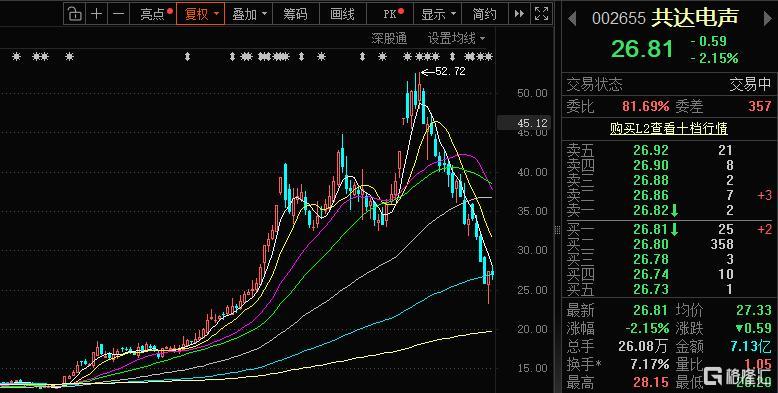Expand the 叠加 overlay dropdown
The image size is (778, 393).
click(x=249, y=14)
